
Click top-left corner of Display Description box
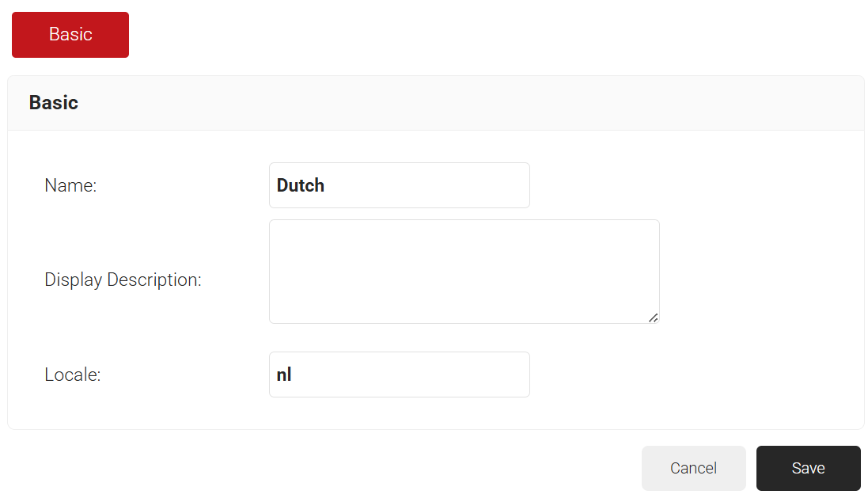pos(275,226)
